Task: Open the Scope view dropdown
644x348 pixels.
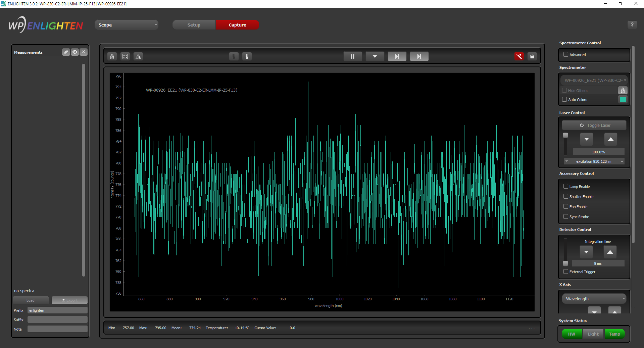Action: click(x=127, y=25)
